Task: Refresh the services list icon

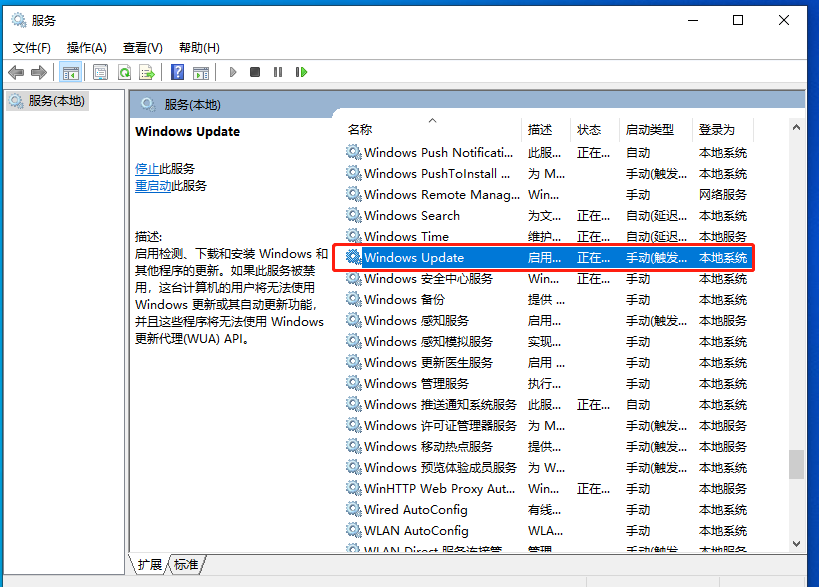Action: click(127, 71)
